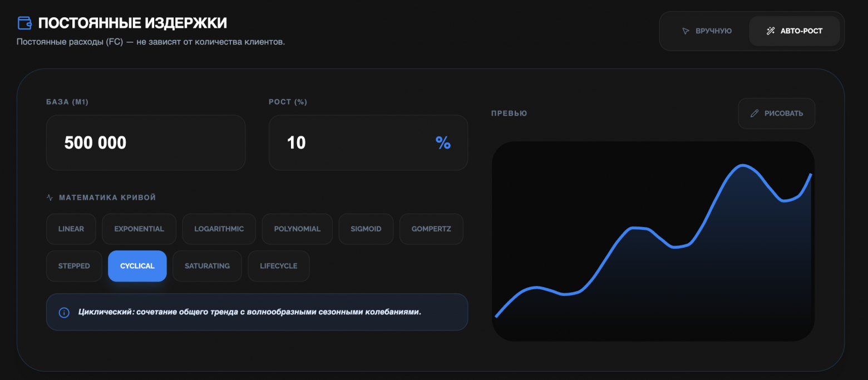Choose the Sigmoid curve
Screen dimensions: 868x380
[x=366, y=229]
